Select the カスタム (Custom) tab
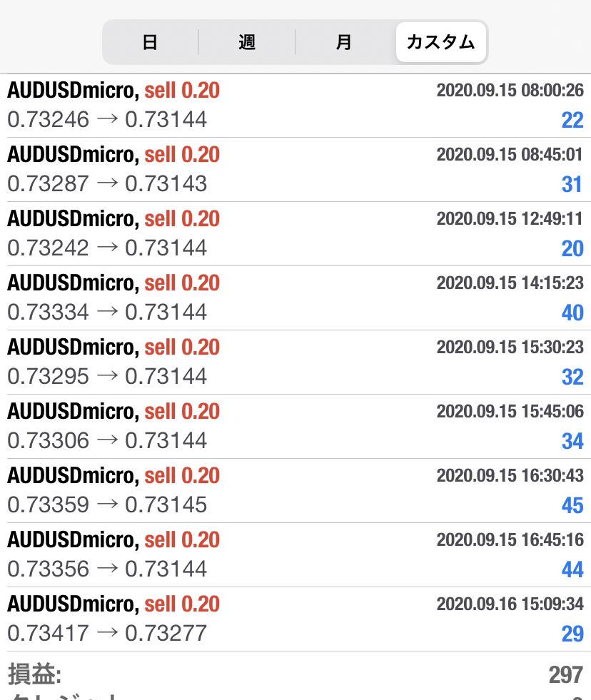 click(440, 42)
